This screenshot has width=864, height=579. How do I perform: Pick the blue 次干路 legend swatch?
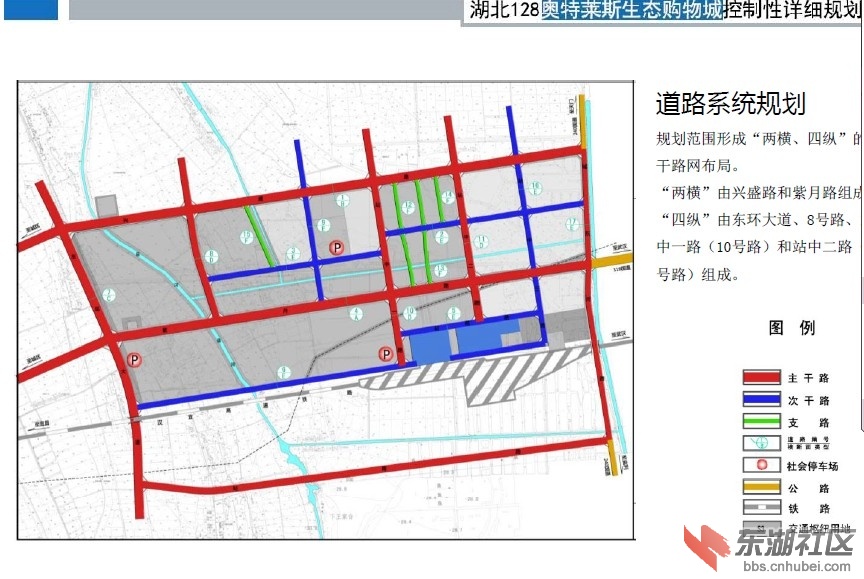[762, 399]
